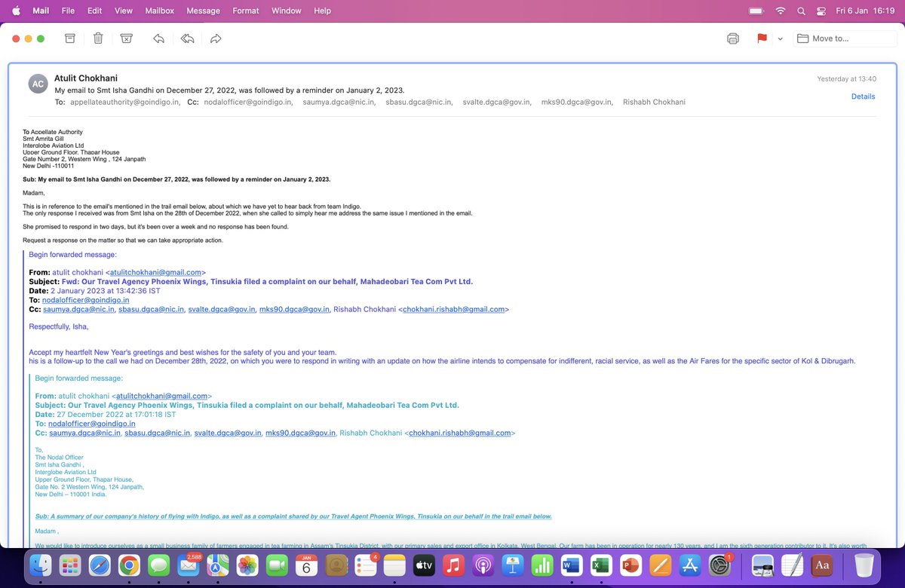Open the File menu
Image resolution: width=905 pixels, height=588 pixels.
pyautogui.click(x=68, y=11)
